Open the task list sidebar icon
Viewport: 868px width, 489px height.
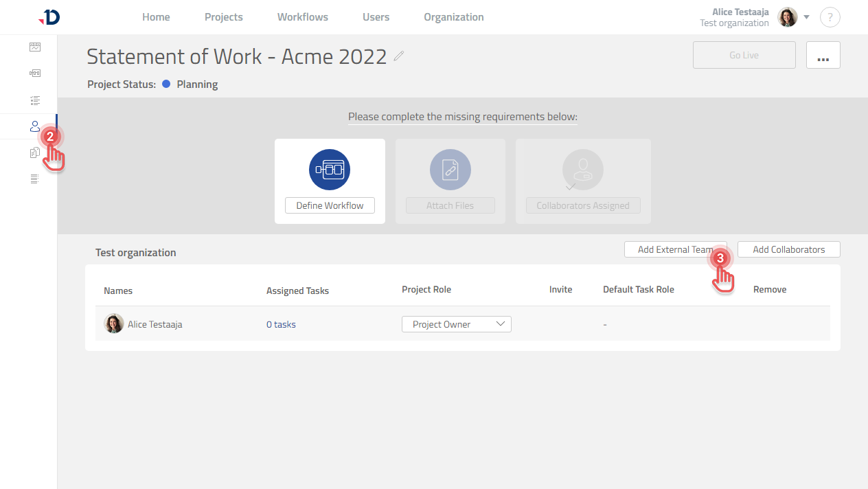[35, 100]
